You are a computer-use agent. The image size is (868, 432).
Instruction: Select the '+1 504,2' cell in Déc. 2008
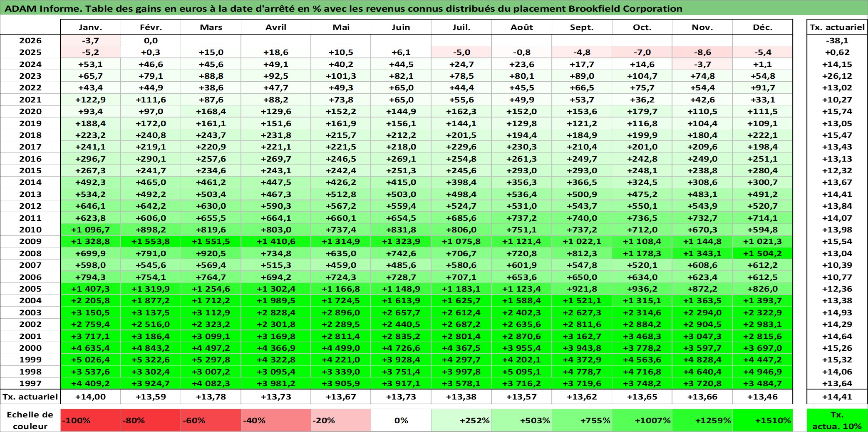(763, 253)
